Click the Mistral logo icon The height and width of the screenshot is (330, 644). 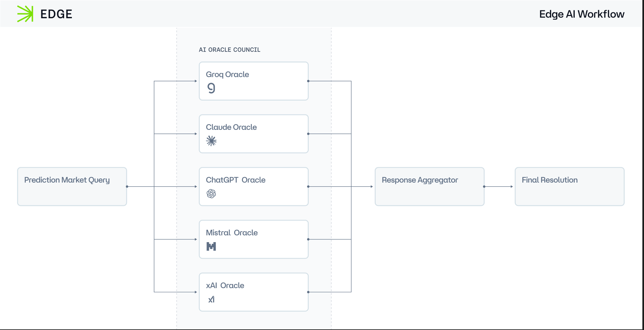pos(211,246)
